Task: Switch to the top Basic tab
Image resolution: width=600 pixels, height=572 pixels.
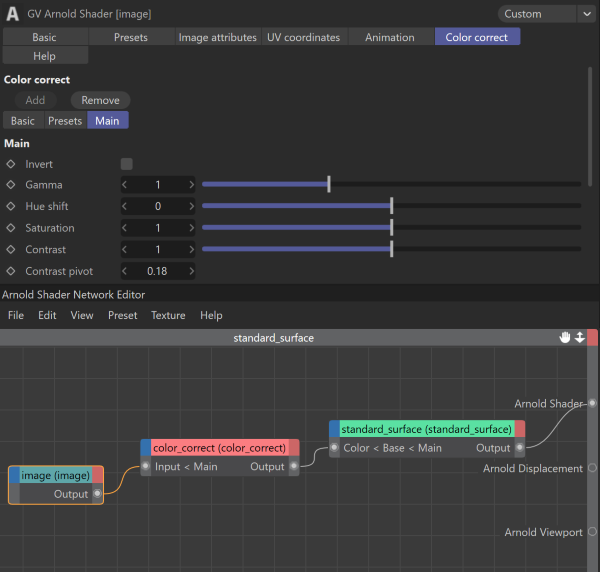Action: tap(45, 37)
